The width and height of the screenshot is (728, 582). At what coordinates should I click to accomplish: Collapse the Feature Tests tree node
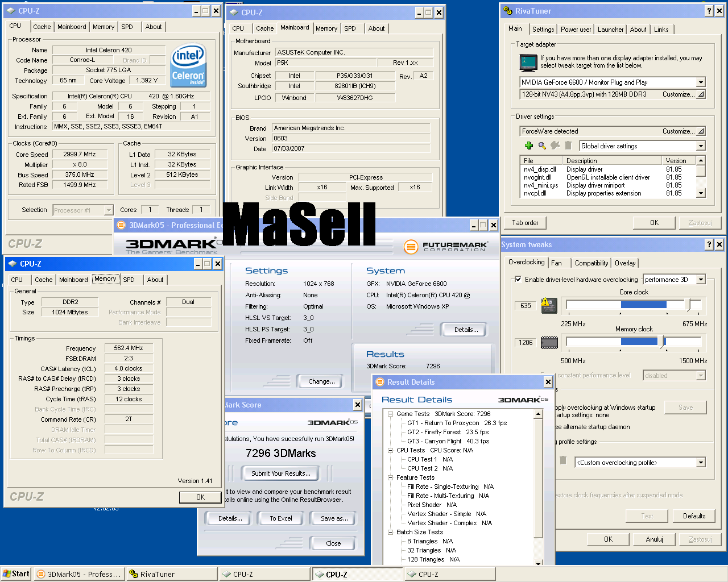point(391,477)
